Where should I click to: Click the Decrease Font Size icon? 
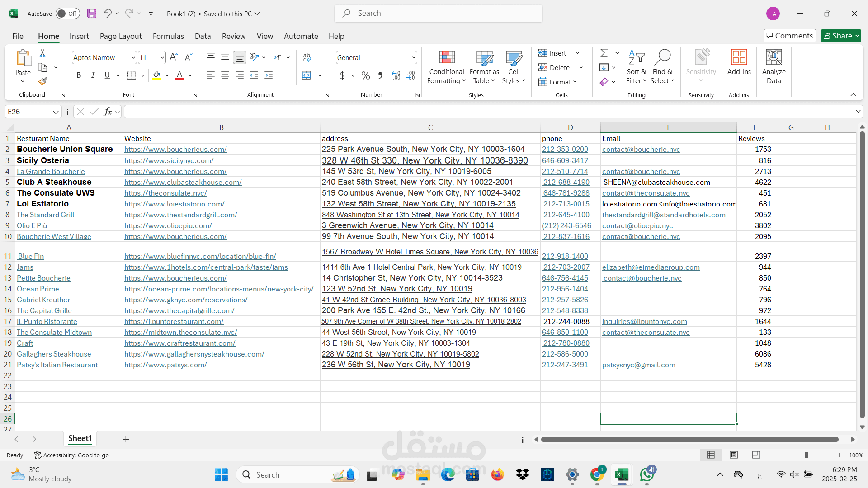pyautogui.click(x=189, y=57)
